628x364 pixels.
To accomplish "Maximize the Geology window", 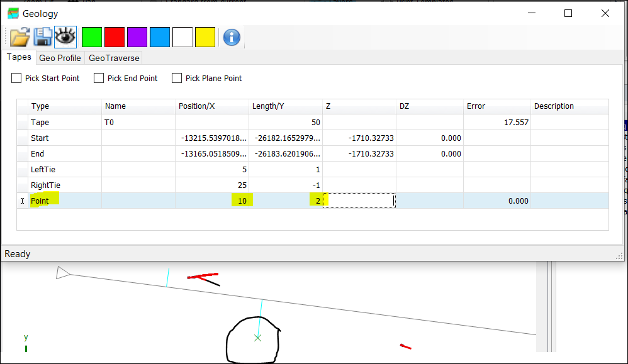I will (568, 13).
